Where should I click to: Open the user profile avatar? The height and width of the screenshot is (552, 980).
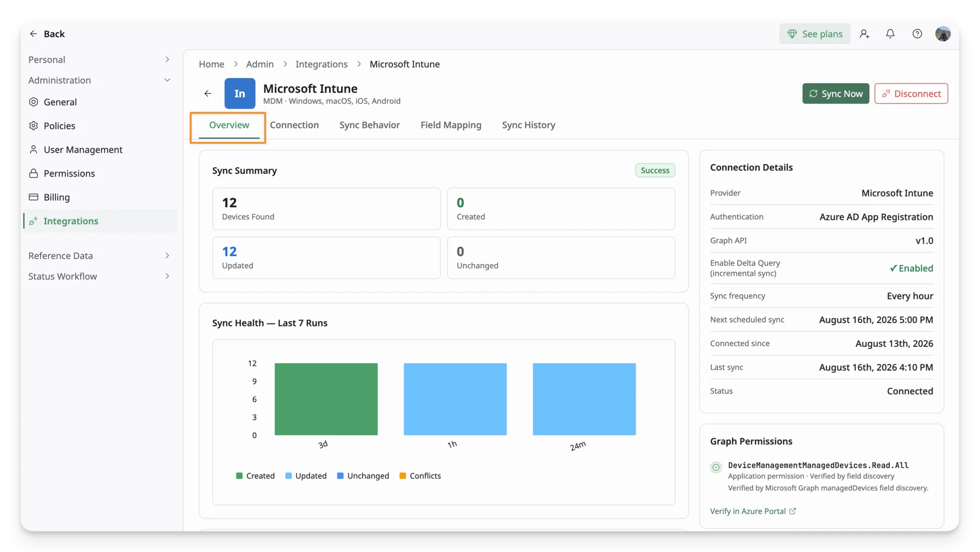coord(943,34)
